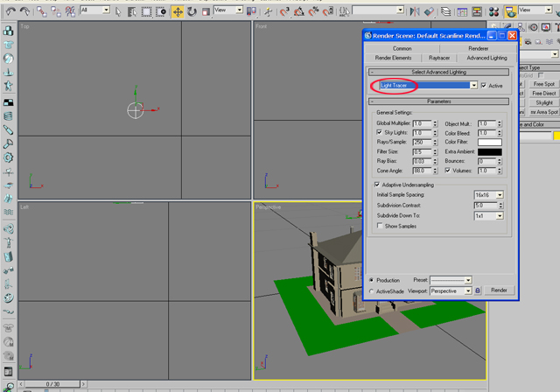Select the Scale transform tool
Image resolution: width=560 pixels, height=392 pixels.
point(206,11)
